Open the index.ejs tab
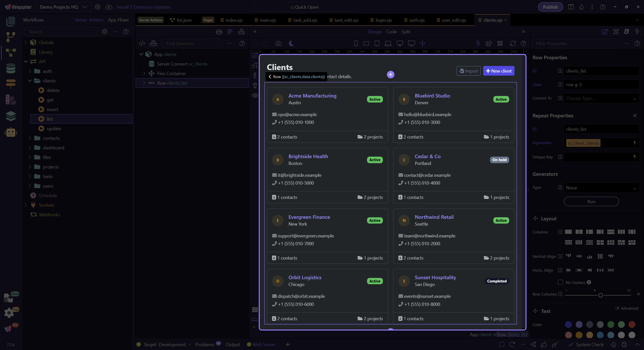Viewport: 644px width, 350px height. 234,20
